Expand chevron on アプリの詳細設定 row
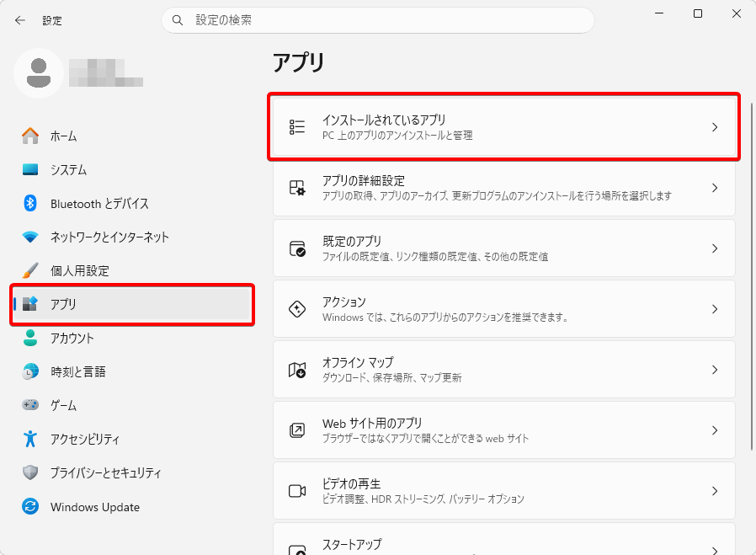Viewport: 756px width, 555px height. (715, 188)
